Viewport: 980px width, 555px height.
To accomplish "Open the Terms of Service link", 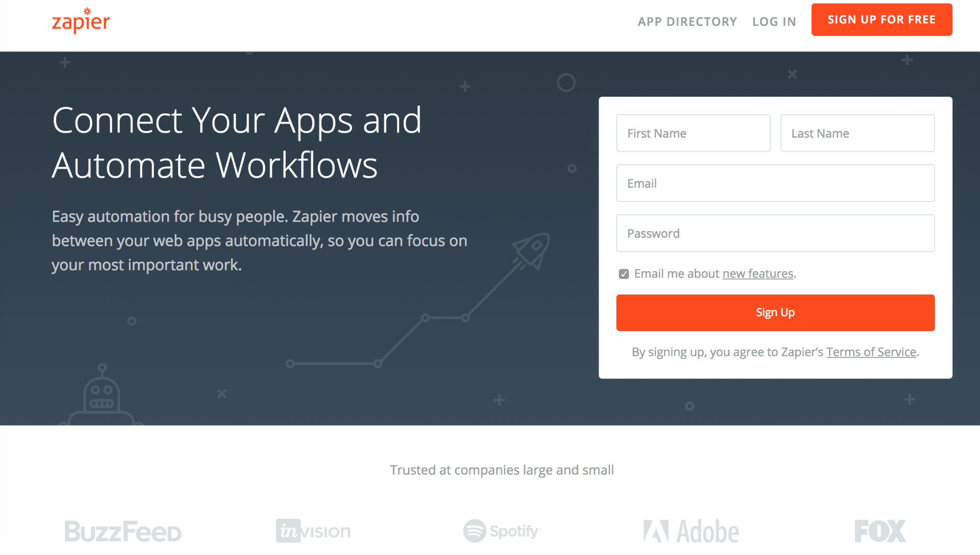I will 871,352.
